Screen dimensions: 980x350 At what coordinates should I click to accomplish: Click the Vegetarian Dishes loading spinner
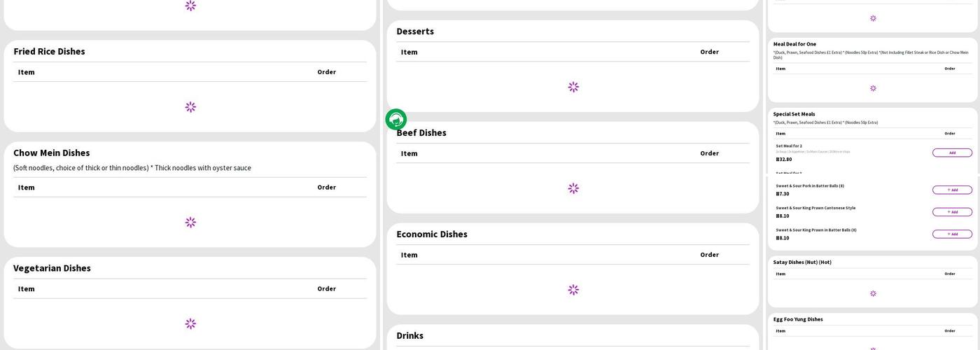point(190,324)
